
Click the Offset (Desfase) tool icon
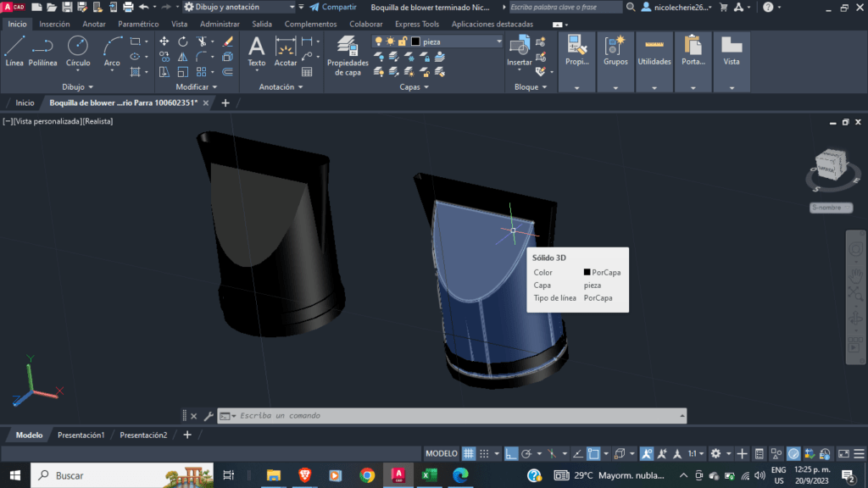pyautogui.click(x=227, y=72)
